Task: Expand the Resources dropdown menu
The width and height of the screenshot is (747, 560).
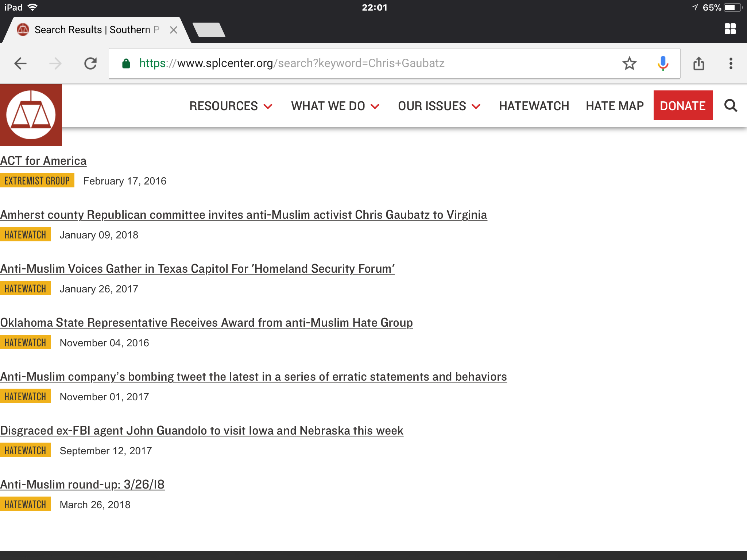Action: 231,106
